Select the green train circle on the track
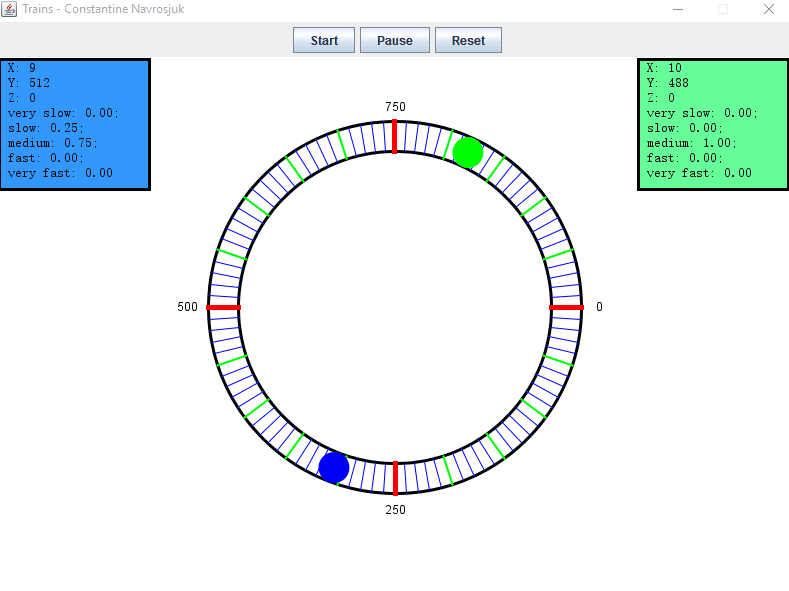 (x=468, y=153)
